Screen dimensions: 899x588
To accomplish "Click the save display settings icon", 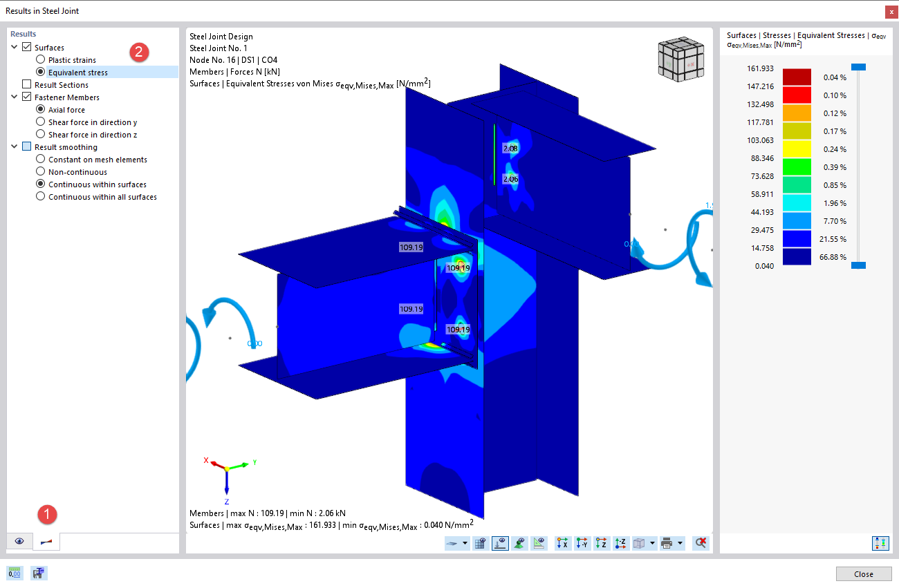I will tap(39, 573).
